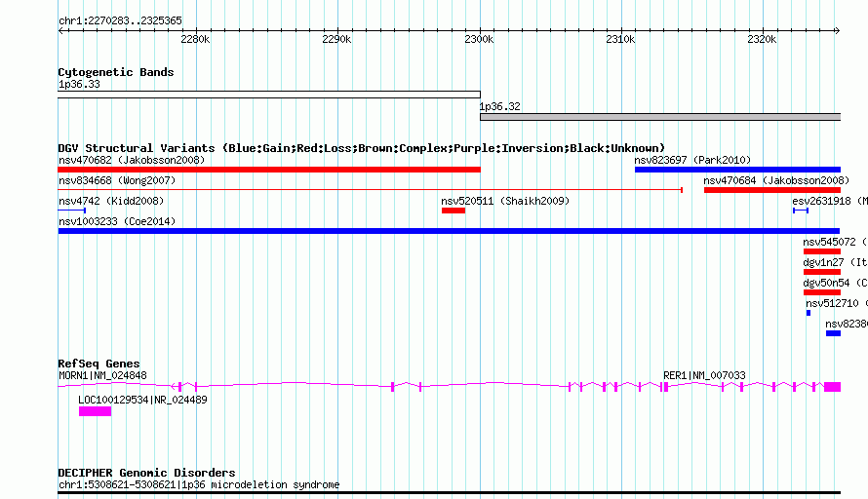Select the magenta LOC100129534 gene block
The width and height of the screenshot is (868, 499).
point(96,411)
